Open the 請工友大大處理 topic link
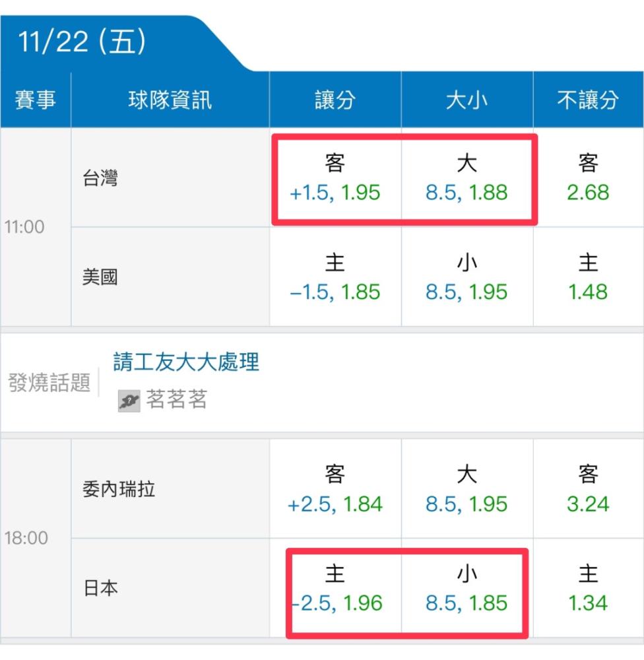Viewport: 644px width, 660px height. [186, 362]
